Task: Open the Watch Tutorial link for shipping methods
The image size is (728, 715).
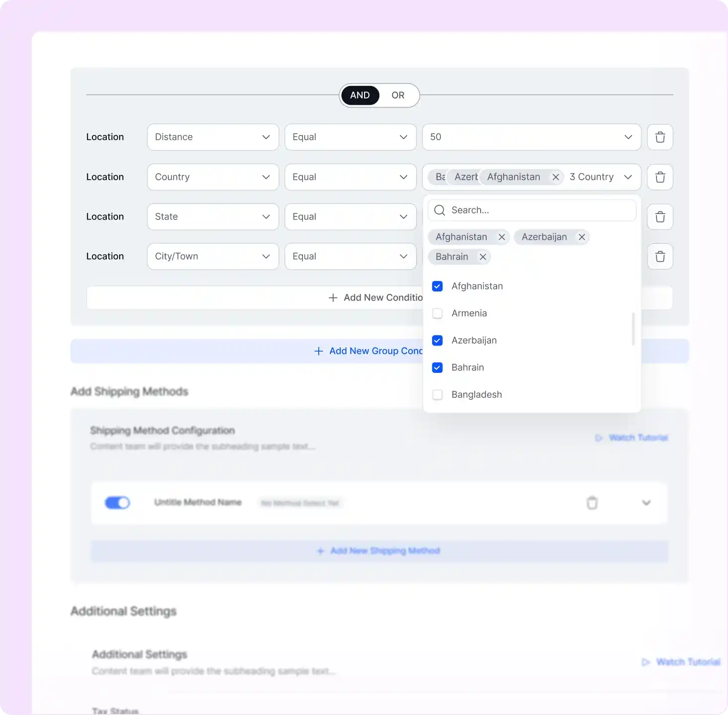Action: (638, 437)
